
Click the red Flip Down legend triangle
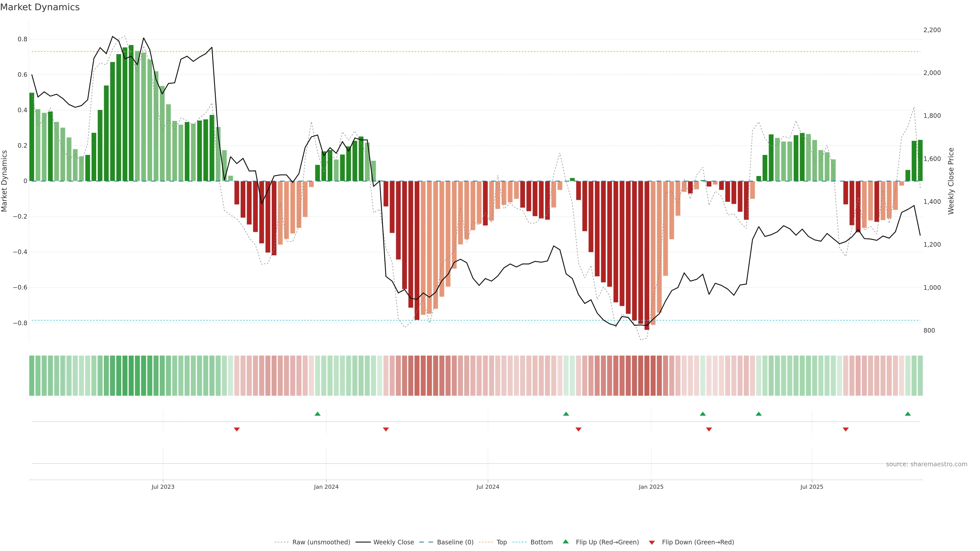coord(652,542)
